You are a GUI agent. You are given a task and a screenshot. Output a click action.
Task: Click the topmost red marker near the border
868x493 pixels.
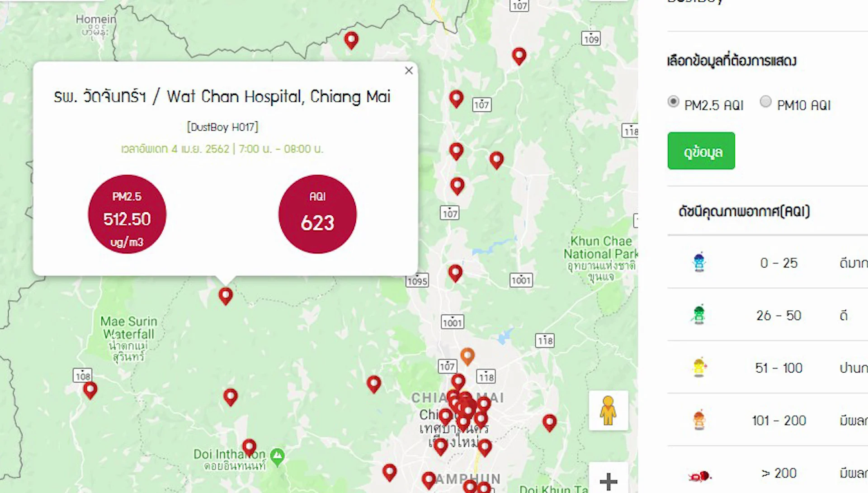click(x=351, y=40)
